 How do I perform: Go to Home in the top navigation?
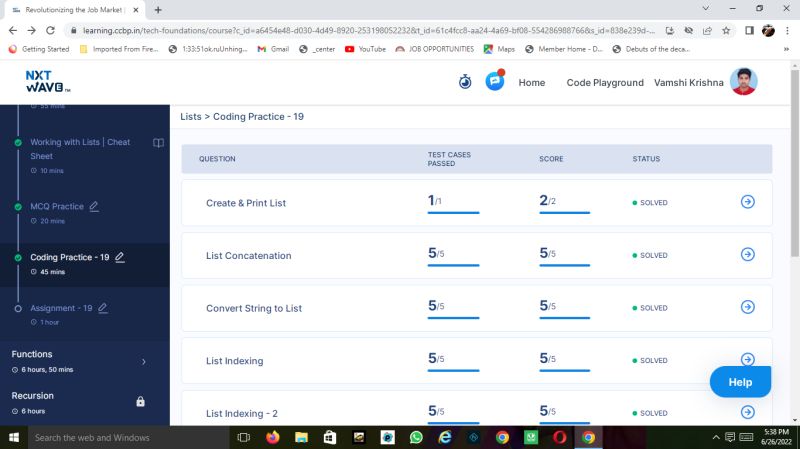point(531,83)
